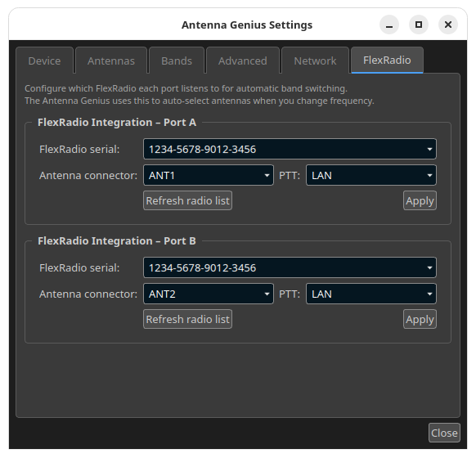Maximize the Antenna Genius Settings window

pyautogui.click(x=419, y=25)
